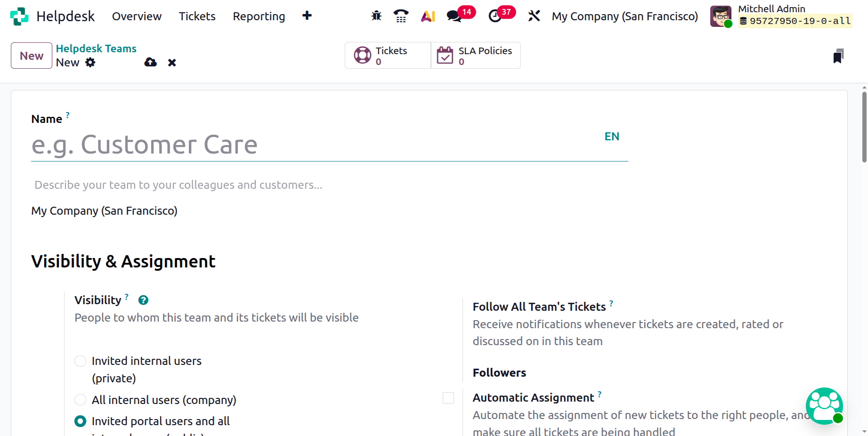Select Invited internal users (private) radio
The height and width of the screenshot is (436, 868).
pyautogui.click(x=81, y=361)
